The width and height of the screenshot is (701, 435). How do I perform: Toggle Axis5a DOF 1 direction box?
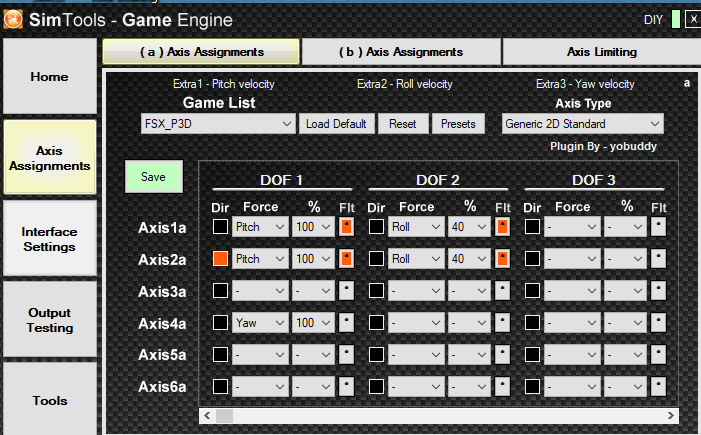point(220,355)
